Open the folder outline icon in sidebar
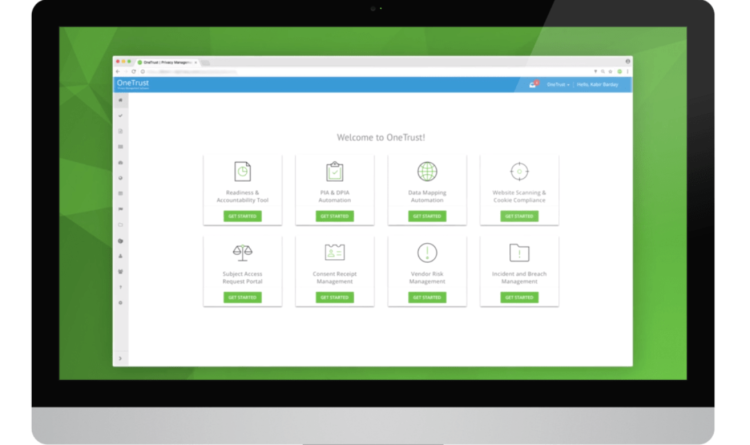Image resolution: width=750 pixels, height=445 pixels. [x=121, y=225]
